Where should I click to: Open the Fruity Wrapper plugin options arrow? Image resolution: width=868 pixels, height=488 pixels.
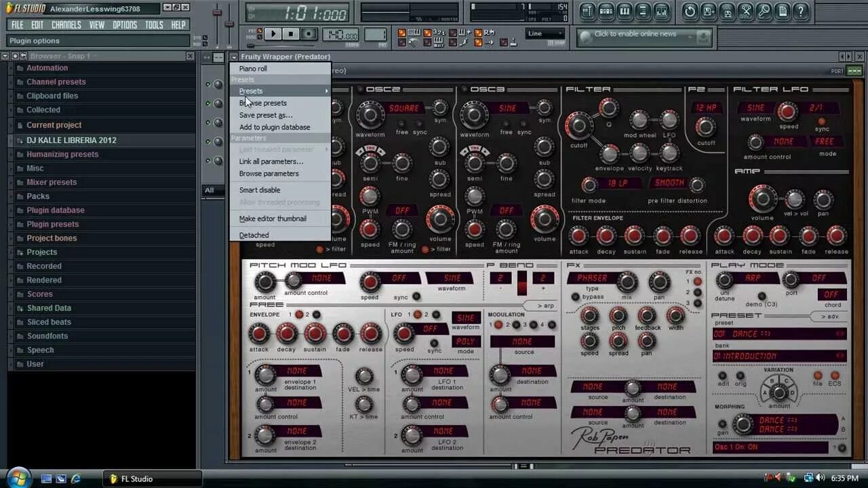(234, 57)
